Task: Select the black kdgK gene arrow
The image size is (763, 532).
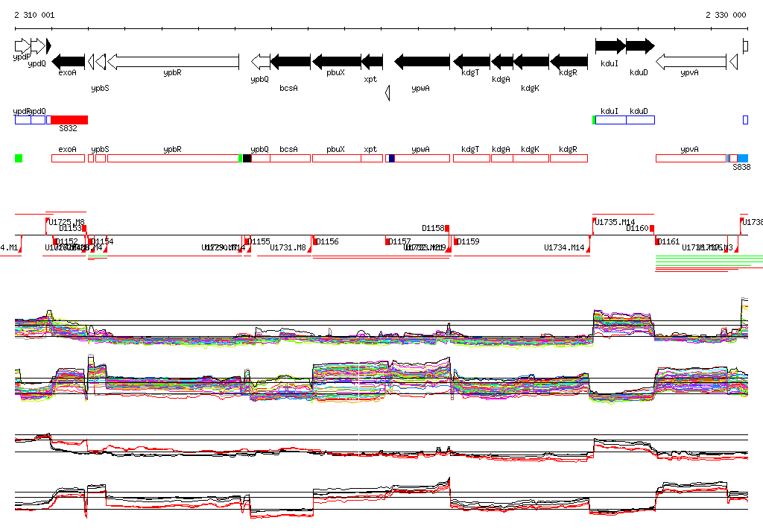Action: tap(531, 62)
